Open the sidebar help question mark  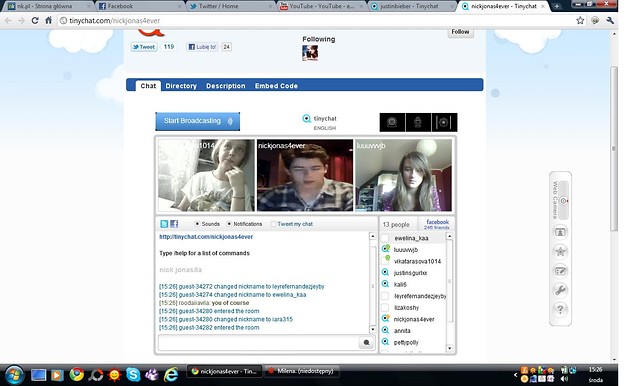pyautogui.click(x=560, y=309)
